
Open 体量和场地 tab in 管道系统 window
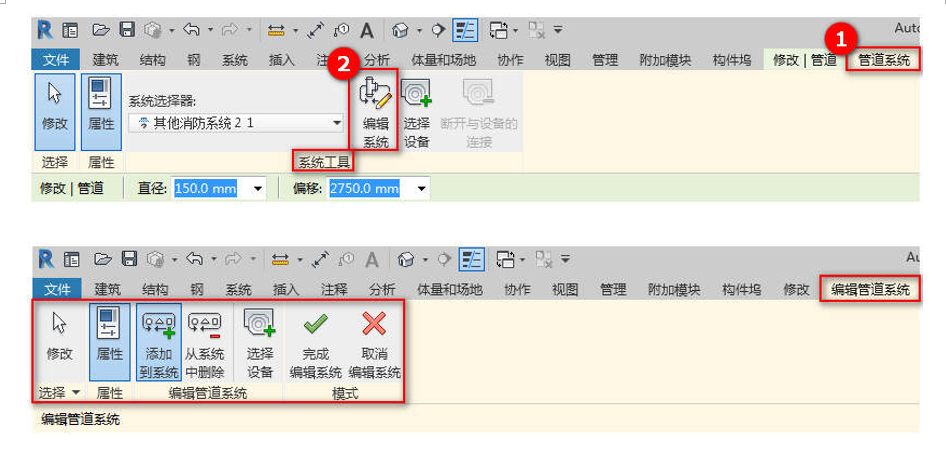point(443,60)
